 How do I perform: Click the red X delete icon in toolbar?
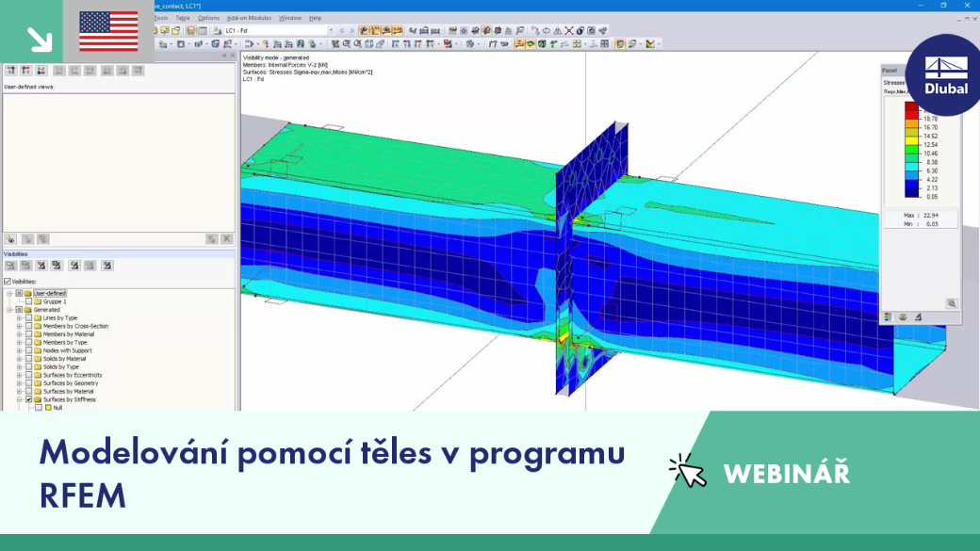click(x=569, y=30)
